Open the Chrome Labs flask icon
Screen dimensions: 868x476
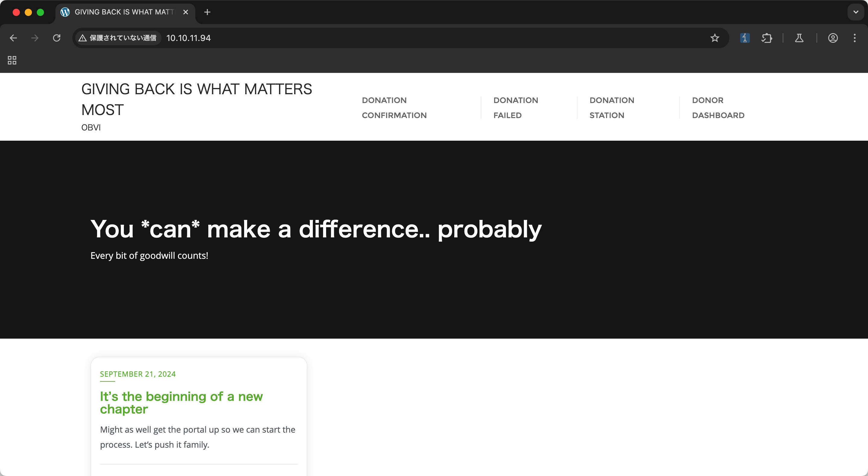pos(799,38)
